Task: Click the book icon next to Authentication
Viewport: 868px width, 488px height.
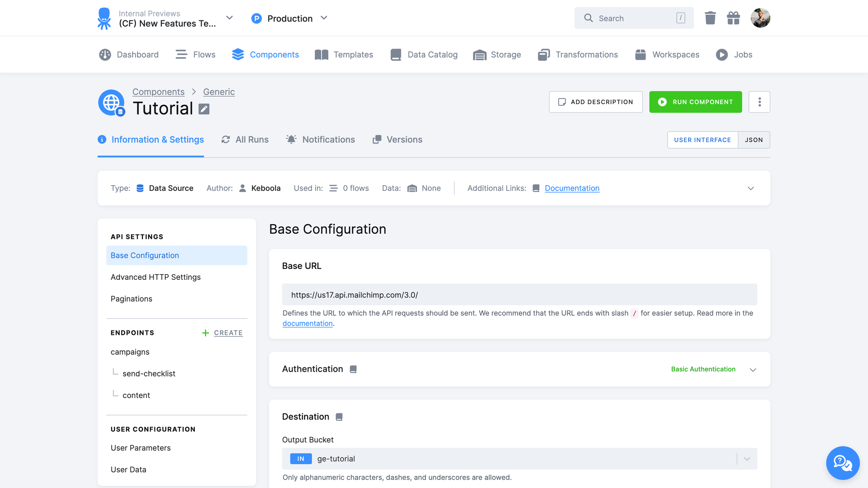Action: pyautogui.click(x=353, y=369)
